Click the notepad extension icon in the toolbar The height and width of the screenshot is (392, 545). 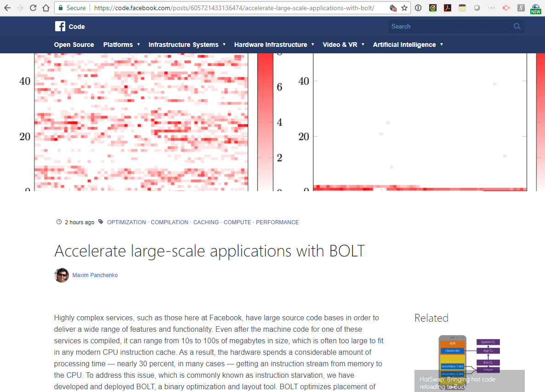462,8
